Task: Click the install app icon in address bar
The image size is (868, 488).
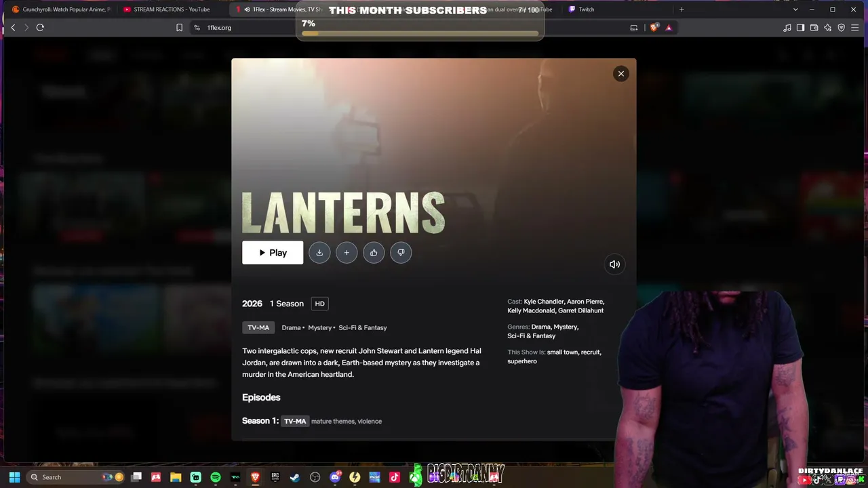Action: pyautogui.click(x=634, y=28)
